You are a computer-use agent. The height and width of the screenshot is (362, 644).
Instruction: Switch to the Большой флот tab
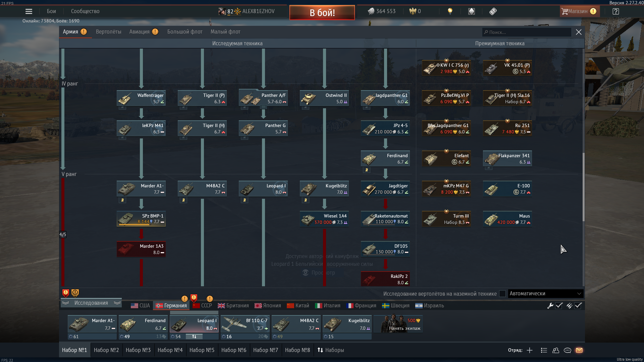185,32
